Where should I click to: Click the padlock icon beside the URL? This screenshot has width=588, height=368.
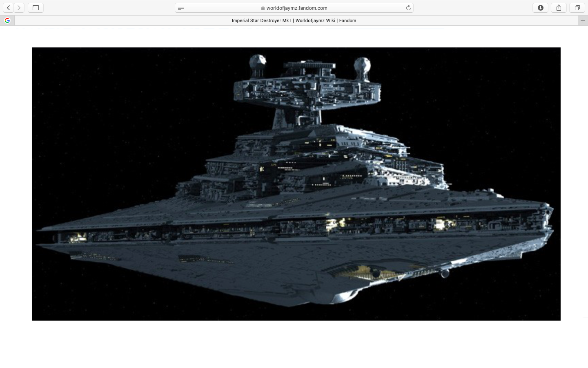tap(263, 8)
